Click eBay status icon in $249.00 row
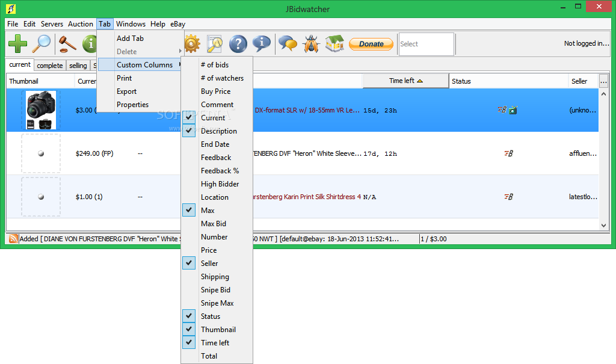The image size is (616, 364). [509, 153]
